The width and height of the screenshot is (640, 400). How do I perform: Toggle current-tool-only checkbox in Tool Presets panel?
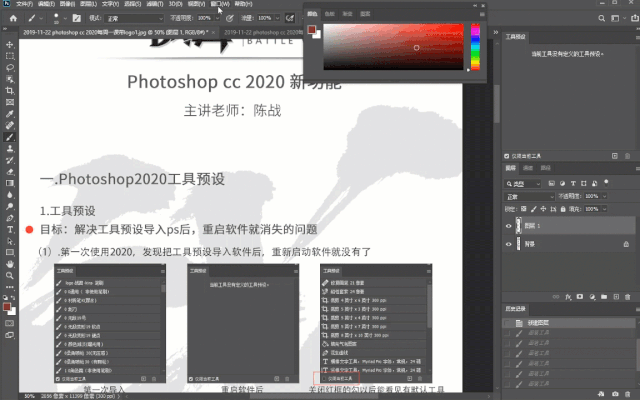click(507, 156)
